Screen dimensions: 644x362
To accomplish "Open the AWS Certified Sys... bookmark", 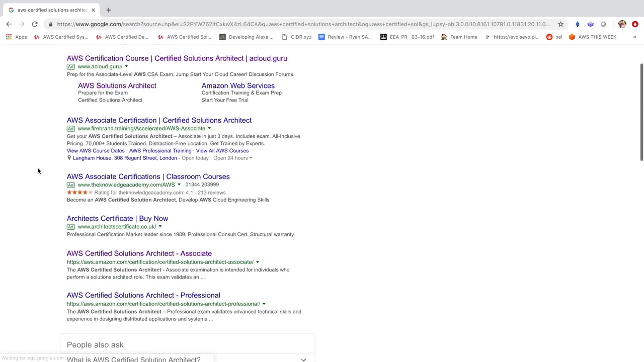I will tap(61, 37).
